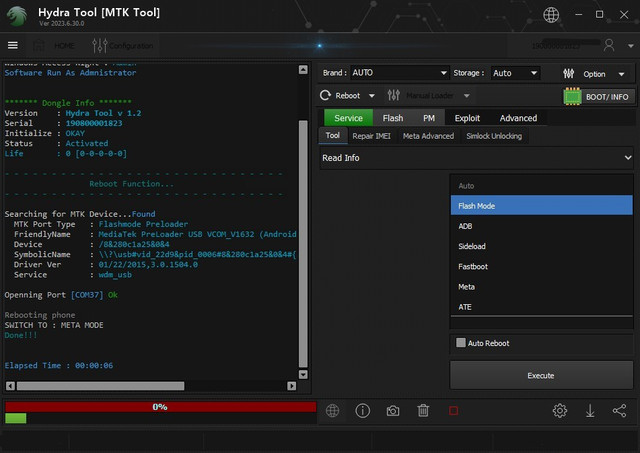Expand the Reboot dropdown arrow
The width and height of the screenshot is (640, 453).
(371, 96)
